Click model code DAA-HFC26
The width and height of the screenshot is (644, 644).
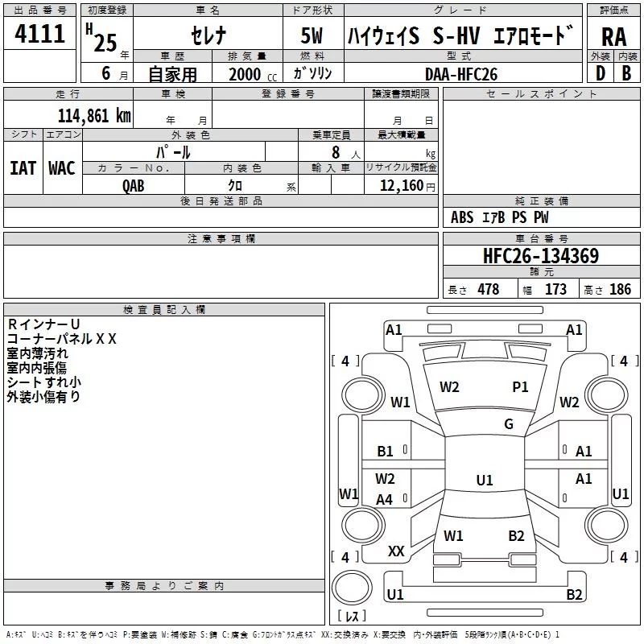[x=461, y=74]
